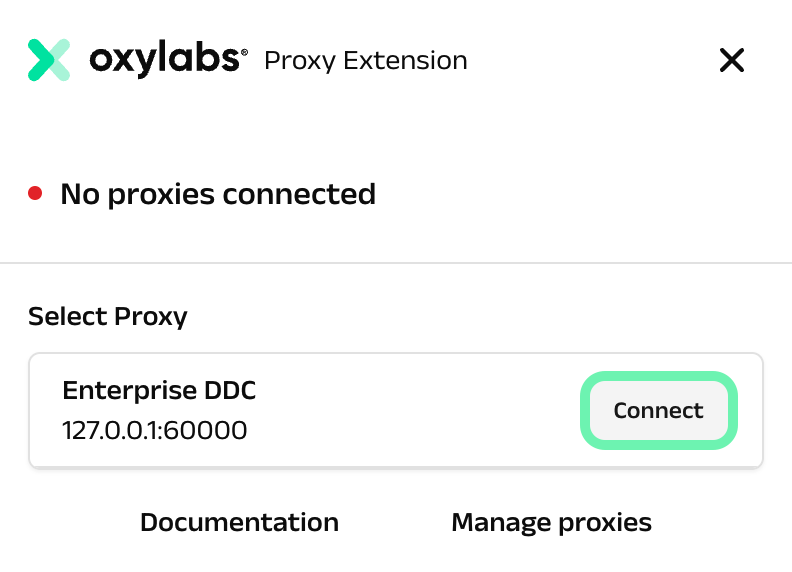Select the Enterprise DDC proxy name

pyautogui.click(x=159, y=390)
